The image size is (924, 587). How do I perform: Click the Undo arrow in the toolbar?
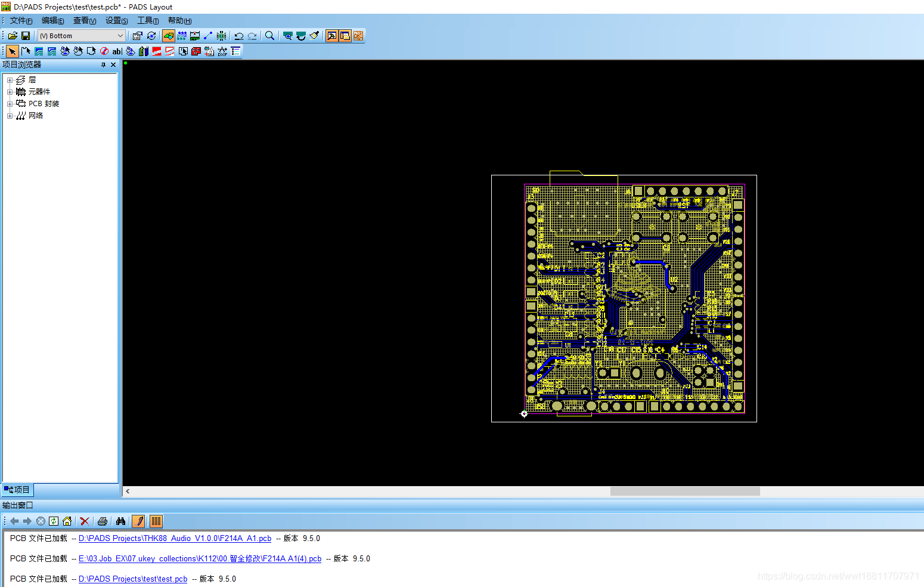pyautogui.click(x=239, y=36)
